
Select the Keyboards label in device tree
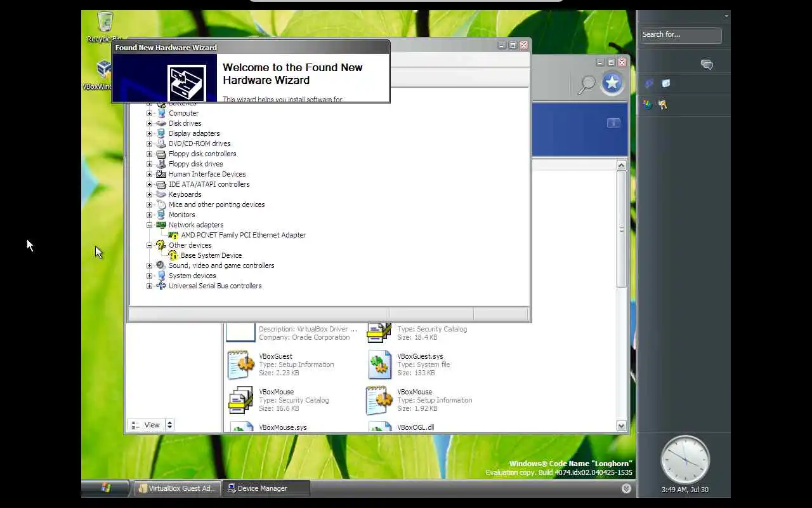tap(185, 194)
